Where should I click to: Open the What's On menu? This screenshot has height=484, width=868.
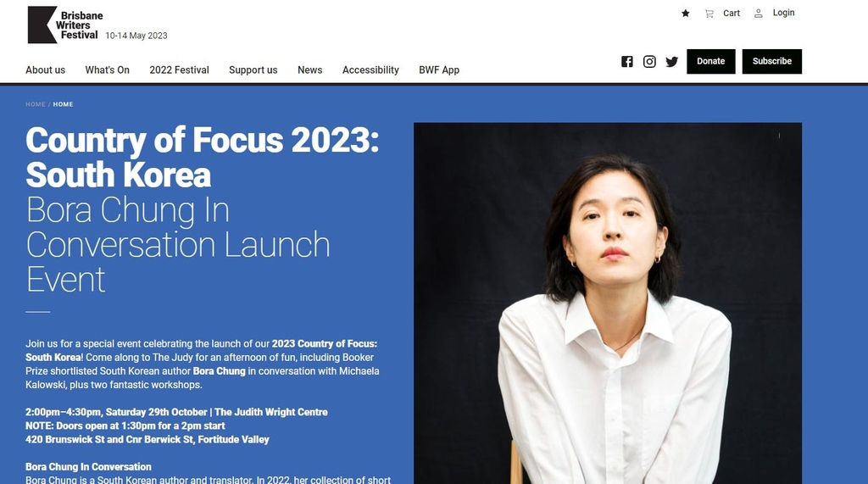tap(108, 70)
